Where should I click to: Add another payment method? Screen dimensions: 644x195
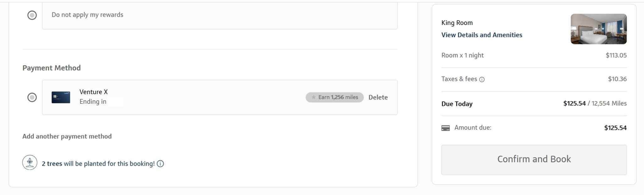[67, 136]
